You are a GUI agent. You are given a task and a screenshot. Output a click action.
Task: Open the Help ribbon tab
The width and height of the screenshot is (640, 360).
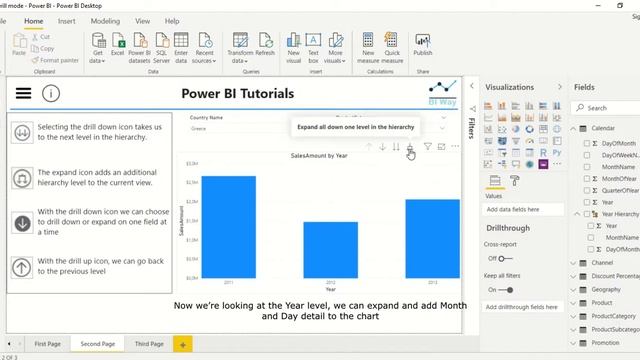172,21
